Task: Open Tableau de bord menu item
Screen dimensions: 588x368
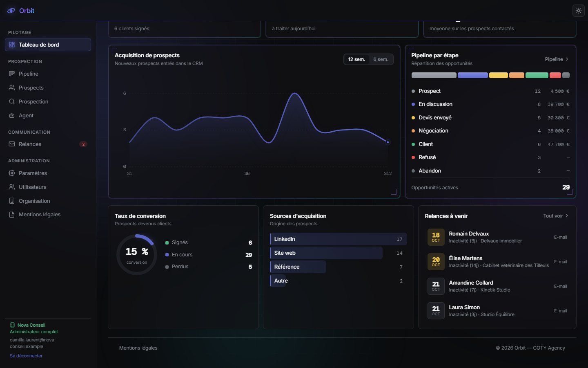Action: coord(48,45)
